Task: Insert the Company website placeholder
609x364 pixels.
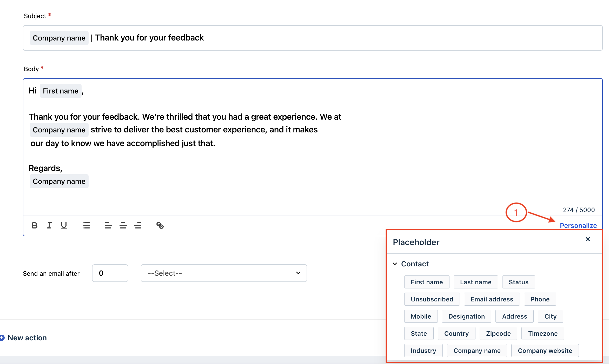Action: (x=545, y=350)
